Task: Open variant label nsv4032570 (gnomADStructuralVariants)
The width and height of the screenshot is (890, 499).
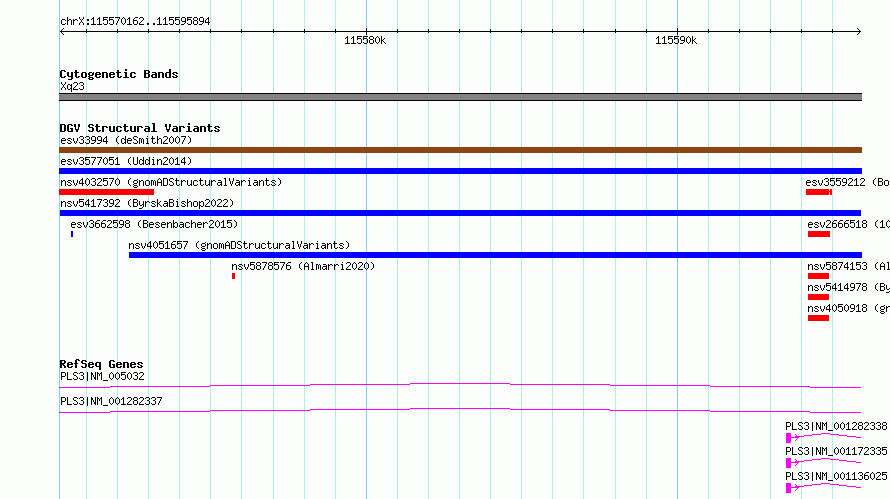Action: (171, 182)
